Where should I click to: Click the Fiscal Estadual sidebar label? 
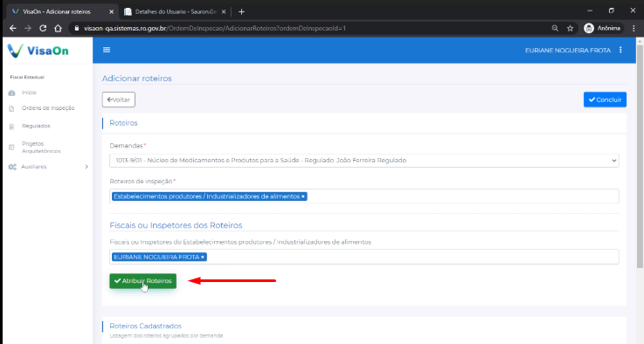point(27,77)
